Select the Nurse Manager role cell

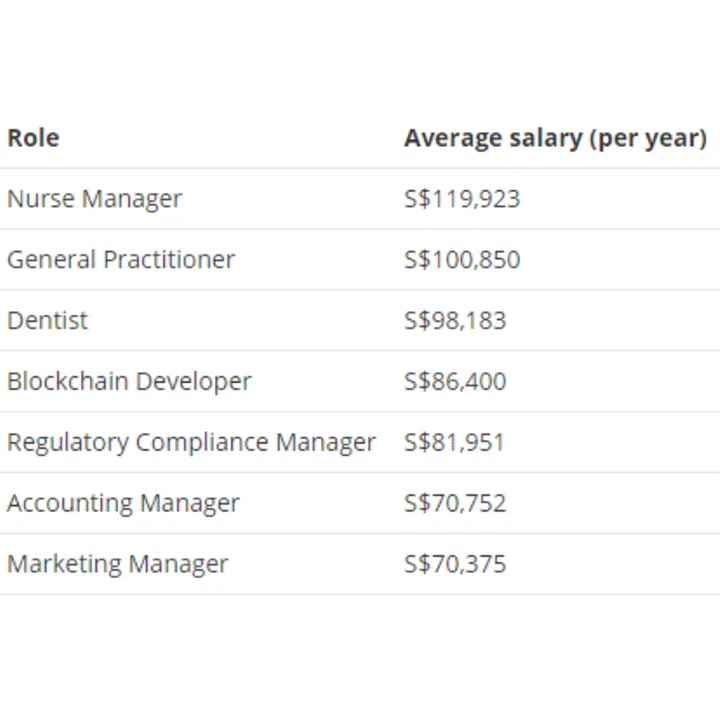click(94, 199)
